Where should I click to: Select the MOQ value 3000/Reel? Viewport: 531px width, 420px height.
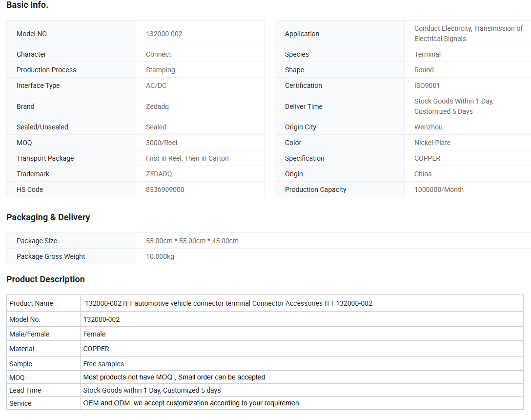[162, 143]
